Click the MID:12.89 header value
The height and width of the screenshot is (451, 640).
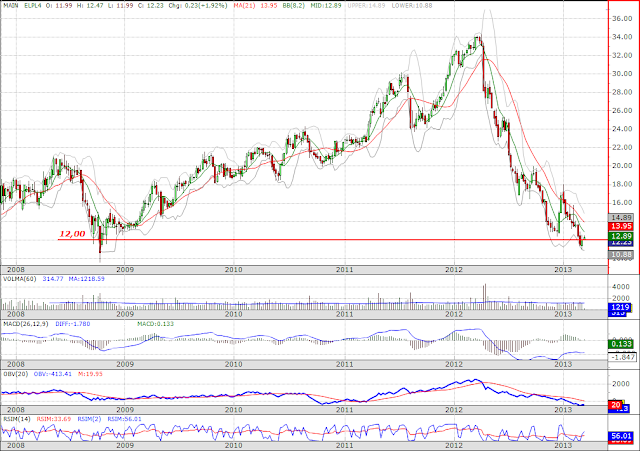pos(325,6)
